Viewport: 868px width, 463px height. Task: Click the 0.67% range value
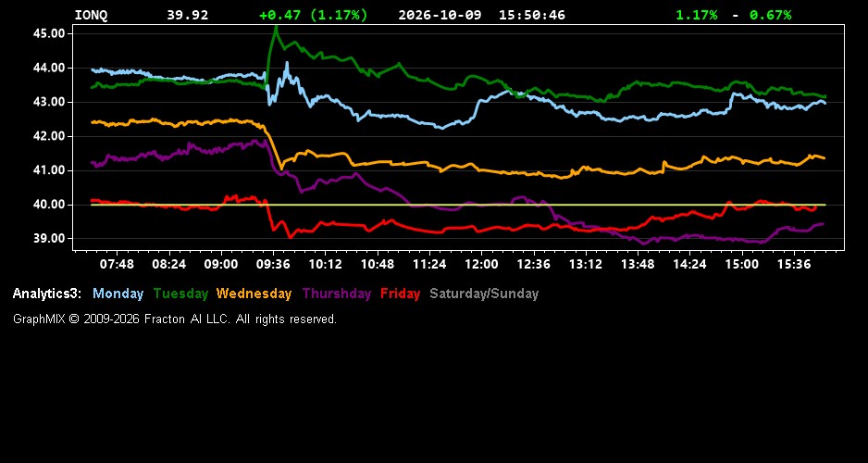[771, 15]
